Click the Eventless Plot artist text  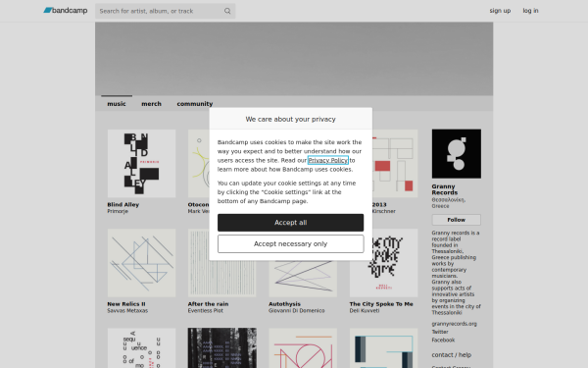[x=206, y=311]
